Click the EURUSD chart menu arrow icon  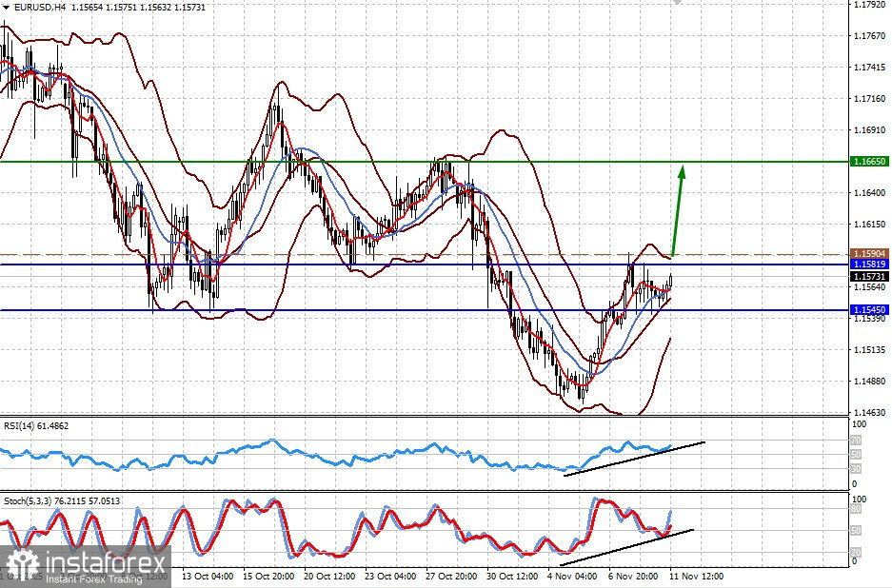tap(6, 8)
